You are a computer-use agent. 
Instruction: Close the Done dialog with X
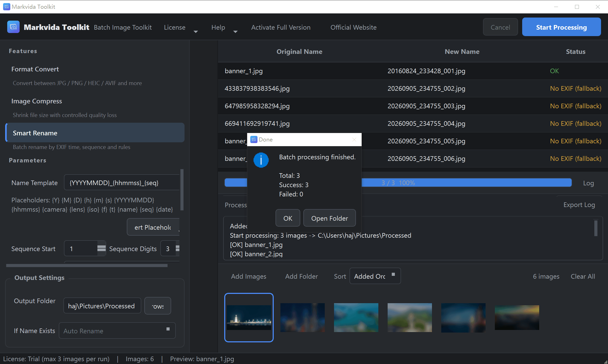pyautogui.click(x=354, y=139)
